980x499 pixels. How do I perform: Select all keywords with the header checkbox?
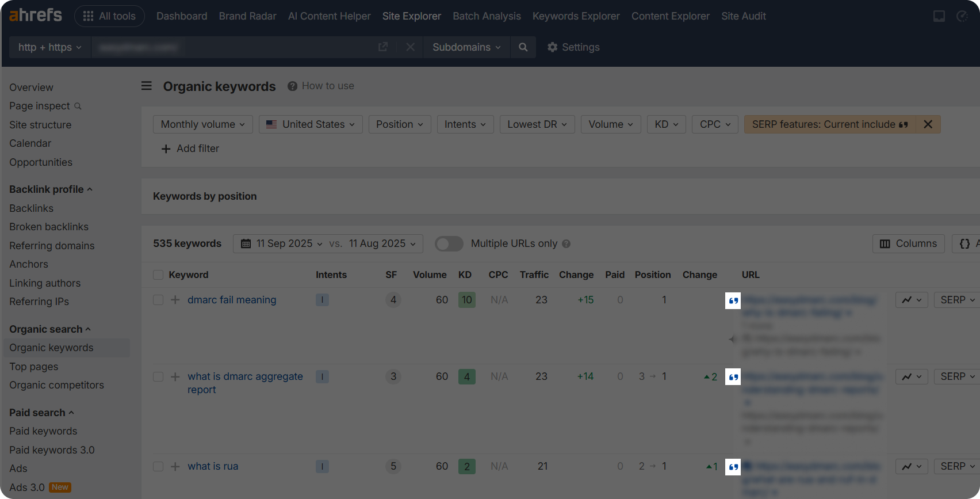point(158,275)
